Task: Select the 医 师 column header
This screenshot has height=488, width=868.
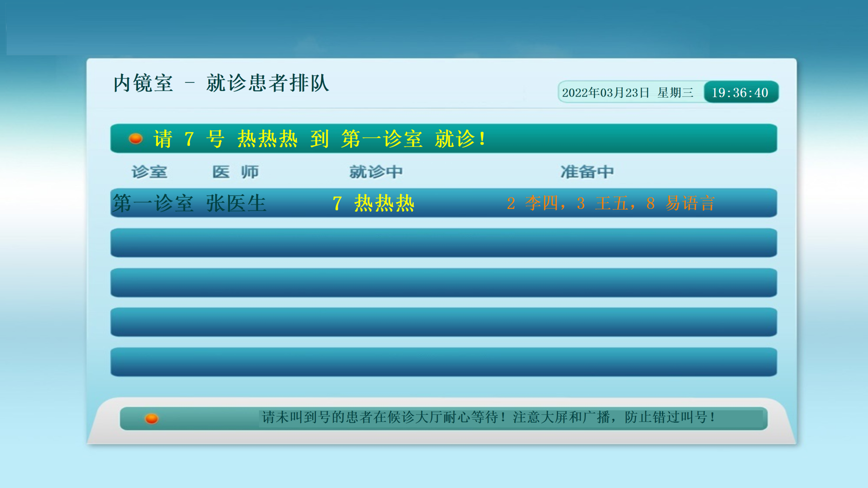Action: pos(235,172)
